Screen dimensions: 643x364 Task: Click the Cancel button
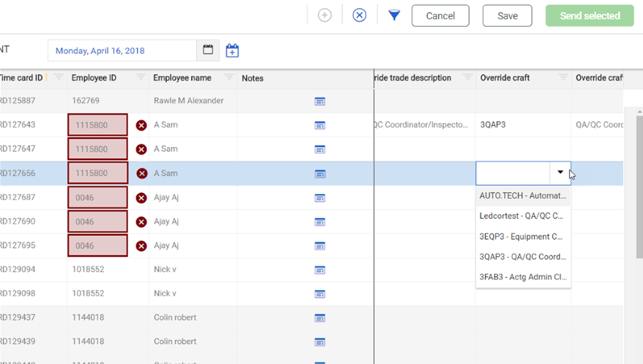click(x=440, y=16)
